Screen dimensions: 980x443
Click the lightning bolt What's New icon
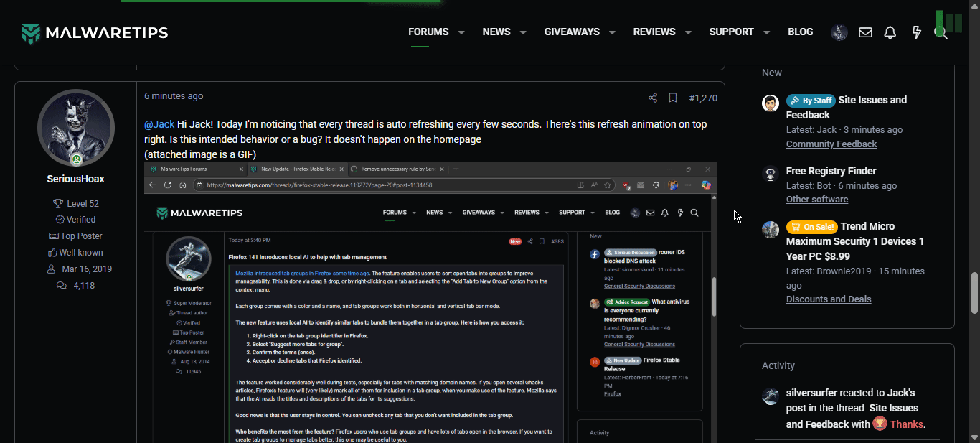coord(916,32)
